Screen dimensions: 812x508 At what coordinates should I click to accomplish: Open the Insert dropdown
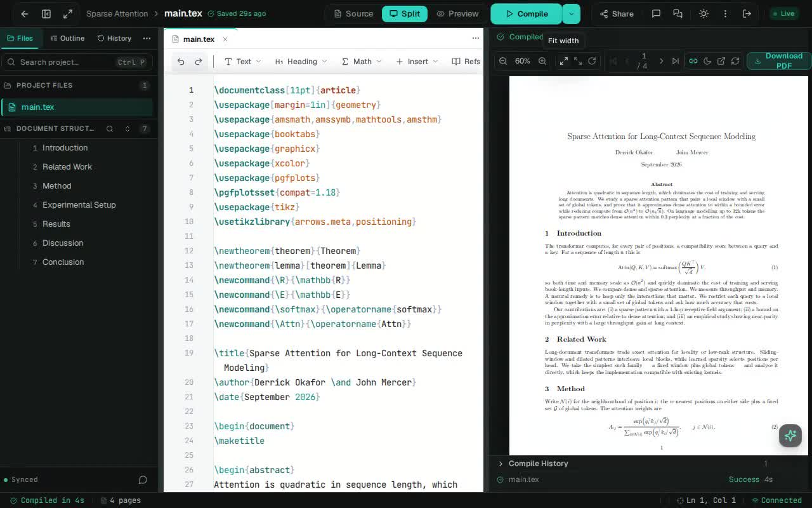(x=417, y=62)
